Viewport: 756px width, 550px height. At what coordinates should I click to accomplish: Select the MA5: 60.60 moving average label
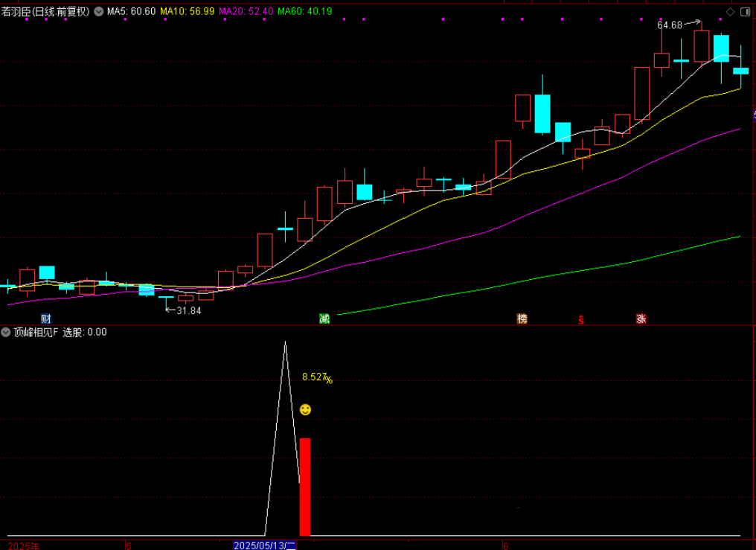[x=131, y=12]
